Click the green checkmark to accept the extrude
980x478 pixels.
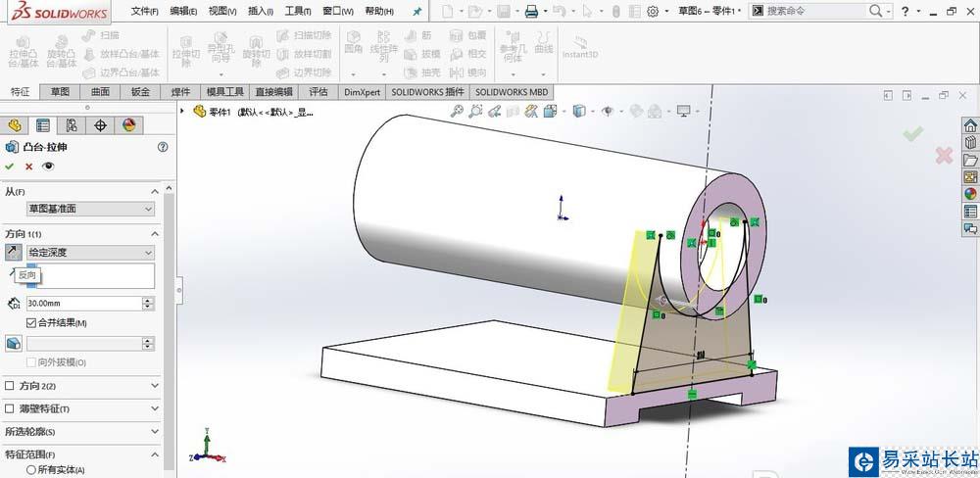tap(10, 167)
